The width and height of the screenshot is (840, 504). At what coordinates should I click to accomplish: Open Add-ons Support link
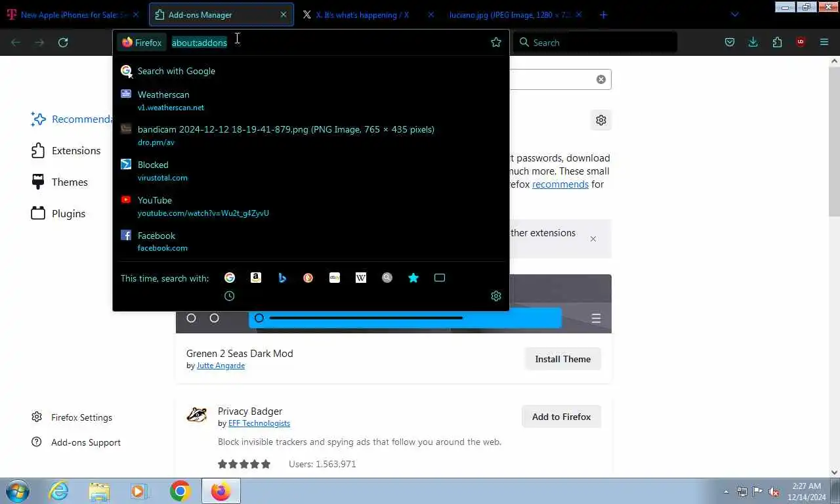(x=76, y=442)
